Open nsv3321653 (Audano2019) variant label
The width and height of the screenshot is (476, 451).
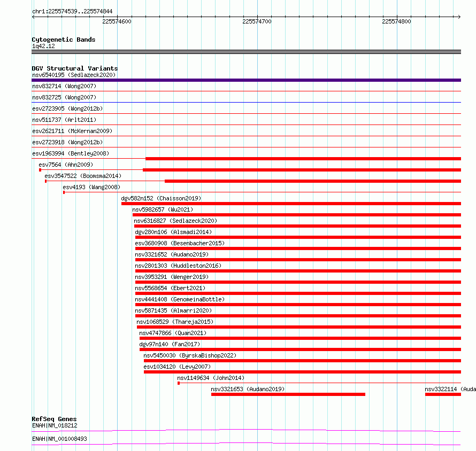248,389
